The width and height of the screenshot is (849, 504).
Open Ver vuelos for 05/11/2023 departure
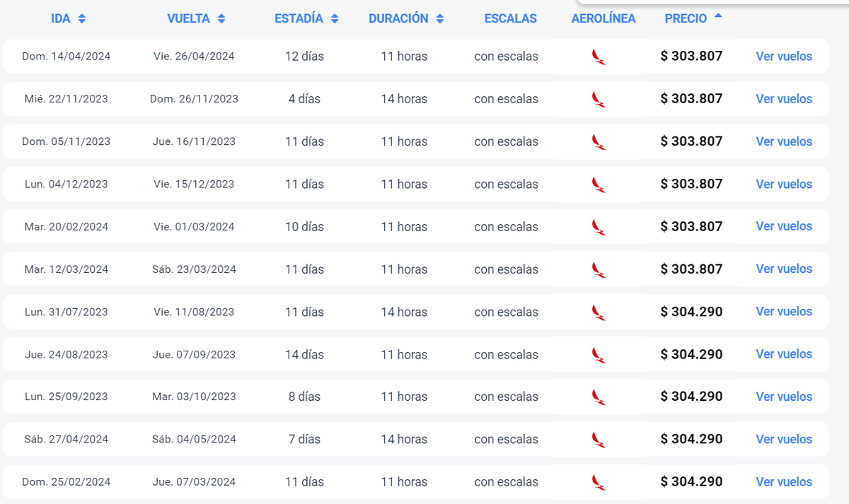coord(784,141)
